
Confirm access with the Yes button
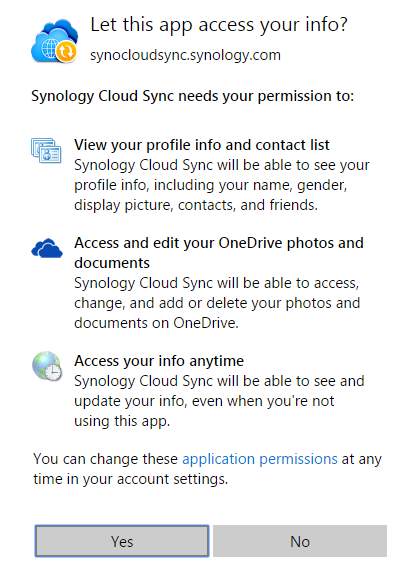point(122,541)
